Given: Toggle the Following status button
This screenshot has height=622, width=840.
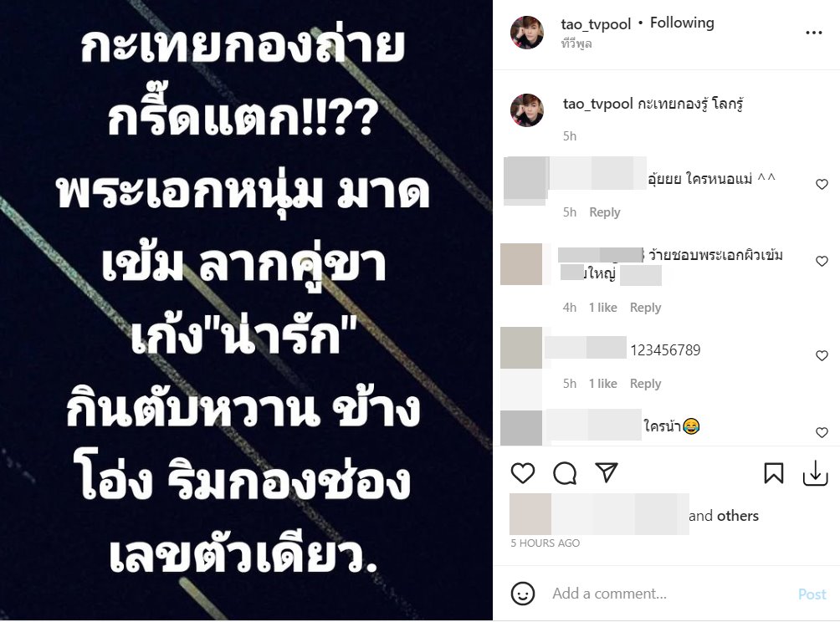Looking at the screenshot, I should point(682,23).
